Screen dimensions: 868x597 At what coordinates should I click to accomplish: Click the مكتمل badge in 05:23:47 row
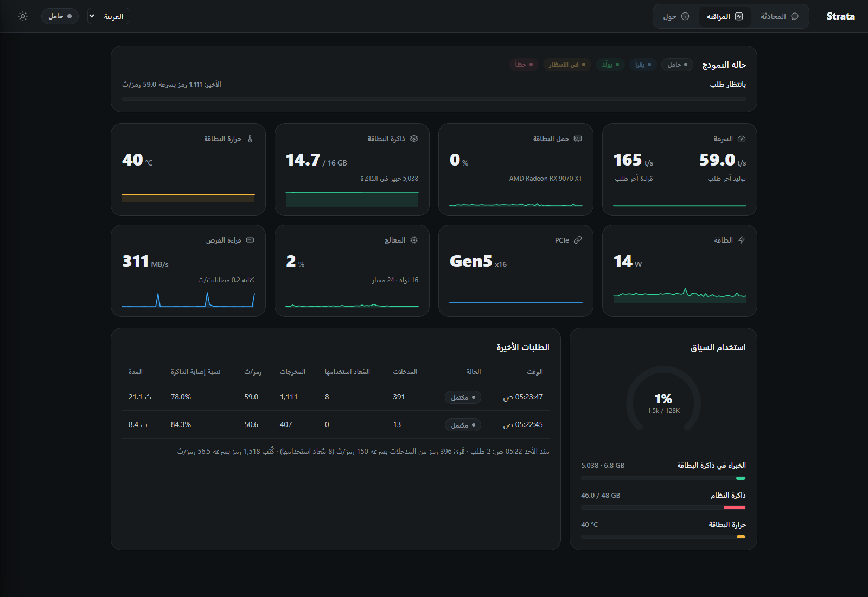pyautogui.click(x=463, y=397)
